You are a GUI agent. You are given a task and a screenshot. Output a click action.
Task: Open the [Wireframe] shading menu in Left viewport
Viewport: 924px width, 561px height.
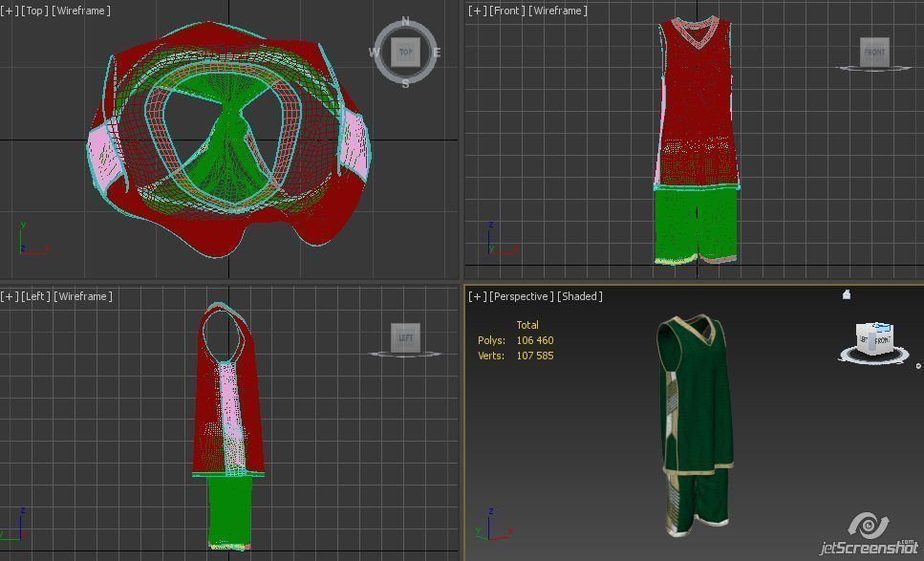(82, 296)
